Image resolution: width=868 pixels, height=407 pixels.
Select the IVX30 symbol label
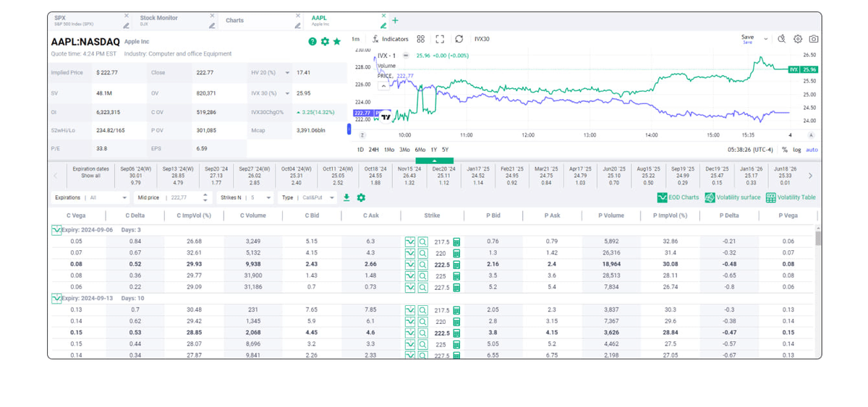click(x=482, y=39)
